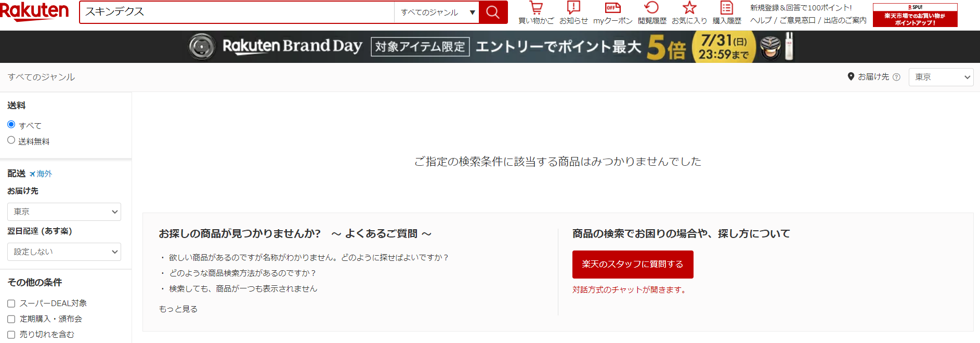Open FAQ 検索しても、商品が一つも表示されません

(243, 289)
